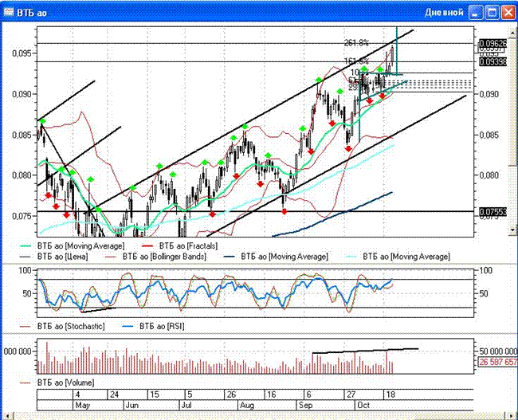Select the ВТБ ао [Цена] legend entry
This screenshot has width=518, height=420.
click(54, 257)
